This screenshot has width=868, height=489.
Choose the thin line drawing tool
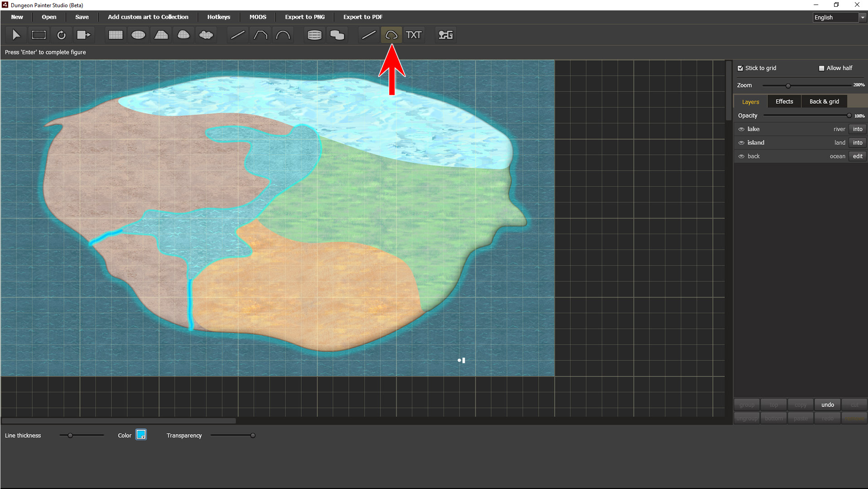[369, 35]
